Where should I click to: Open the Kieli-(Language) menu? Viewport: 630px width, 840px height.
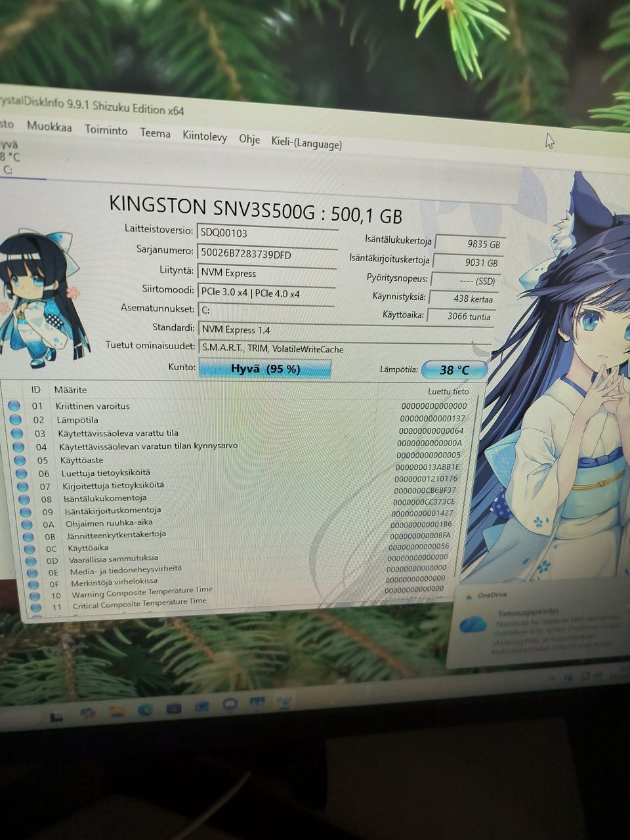coord(306,143)
